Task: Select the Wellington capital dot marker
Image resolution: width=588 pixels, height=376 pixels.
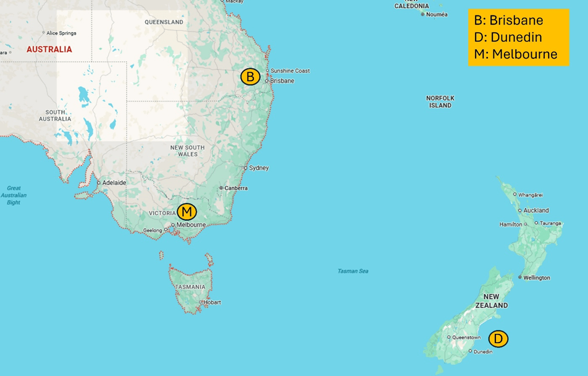Action: pyautogui.click(x=520, y=278)
